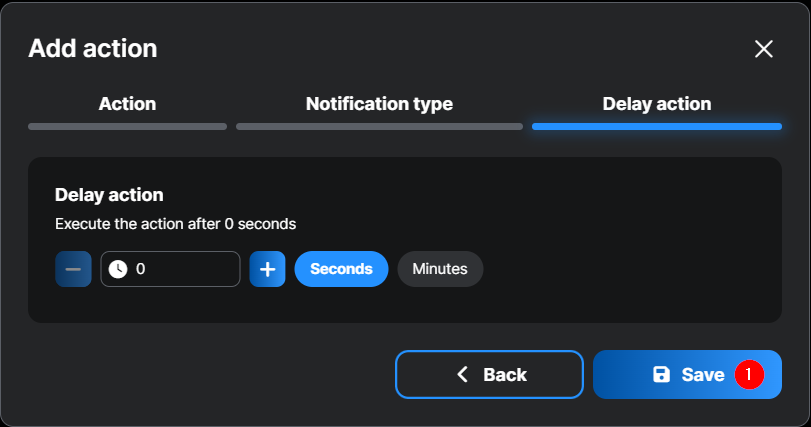
Task: Click the "Execute the action after 0 seconds" text
Action: point(175,224)
